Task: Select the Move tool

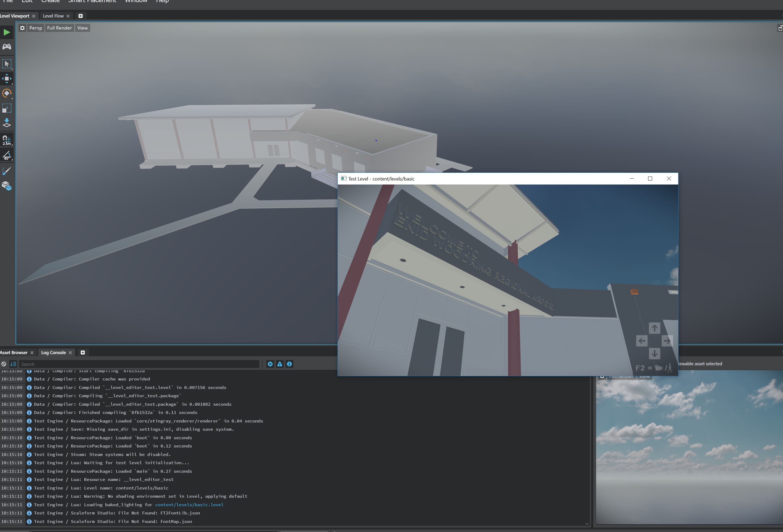Action: [x=7, y=78]
